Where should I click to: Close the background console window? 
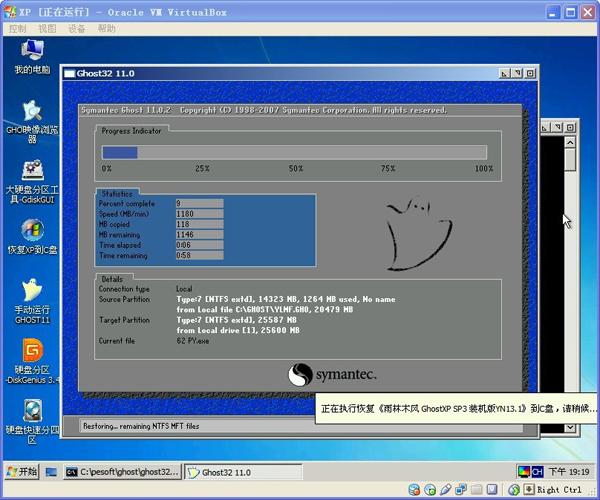pos(570,127)
